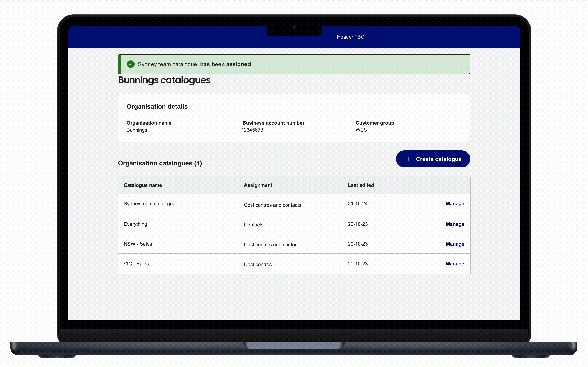This screenshot has width=588, height=367.
Task: Click the Customer group label
Action: coord(375,123)
